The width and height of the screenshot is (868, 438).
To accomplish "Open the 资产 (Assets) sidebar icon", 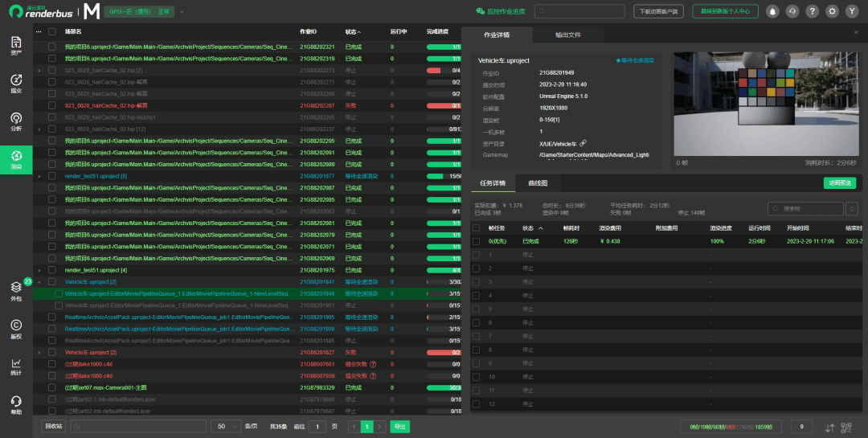I will [15, 46].
